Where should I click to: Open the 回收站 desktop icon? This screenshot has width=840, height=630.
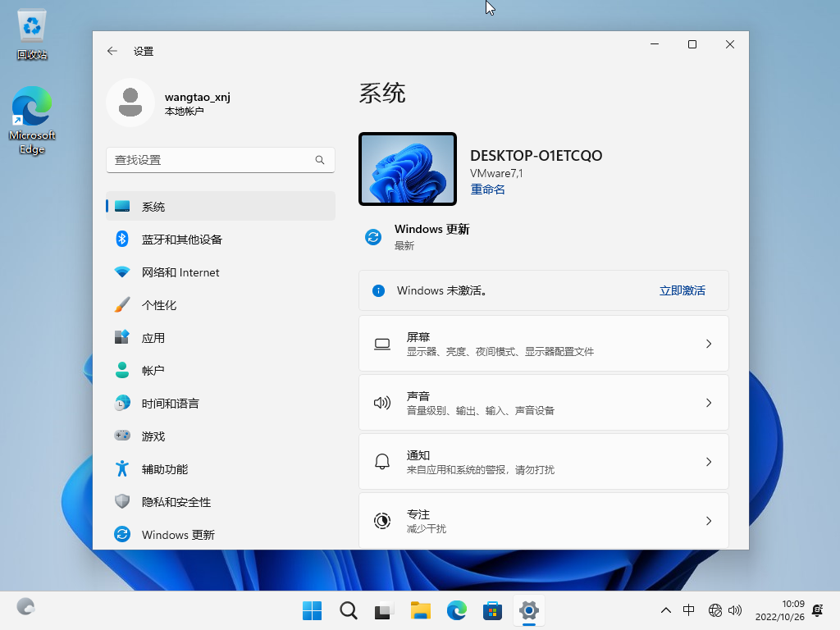pos(32,34)
